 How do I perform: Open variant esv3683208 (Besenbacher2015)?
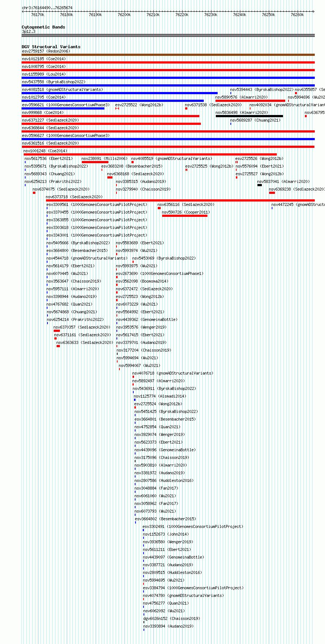tap(132, 166)
